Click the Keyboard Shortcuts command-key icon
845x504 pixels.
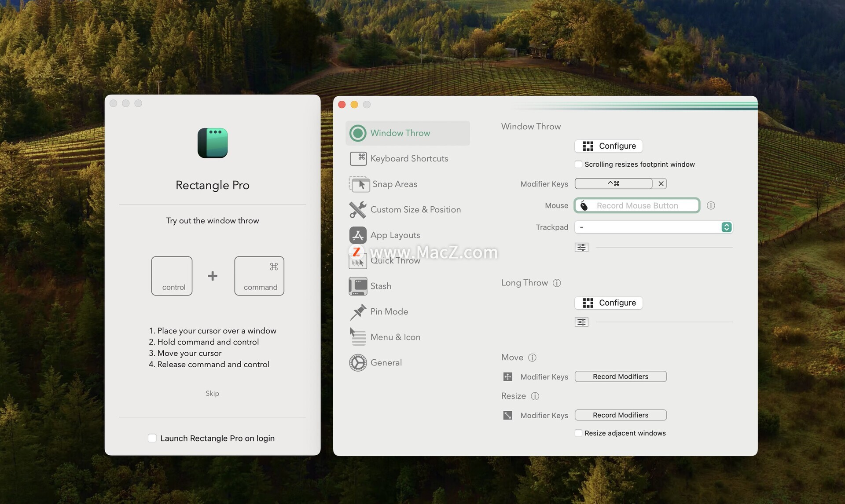[x=358, y=158]
